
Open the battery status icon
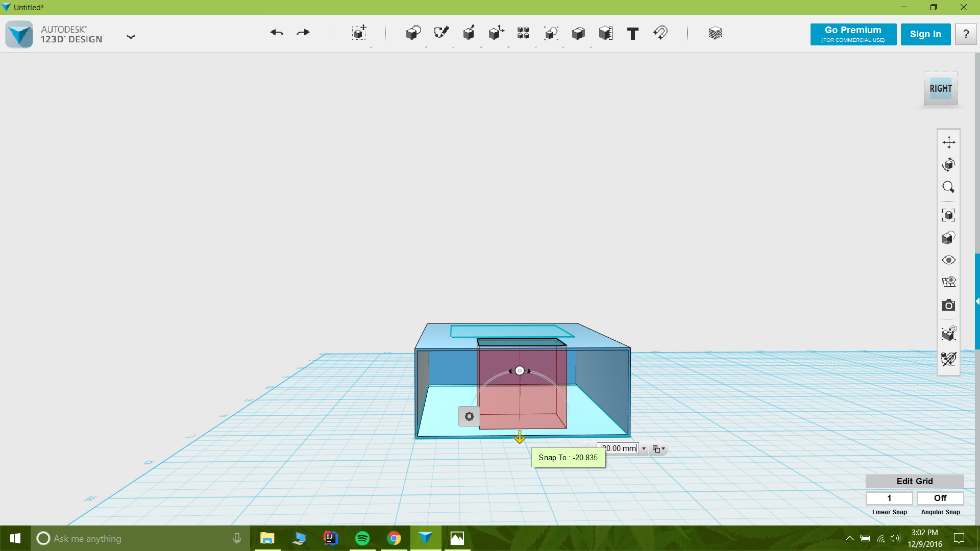click(x=865, y=538)
